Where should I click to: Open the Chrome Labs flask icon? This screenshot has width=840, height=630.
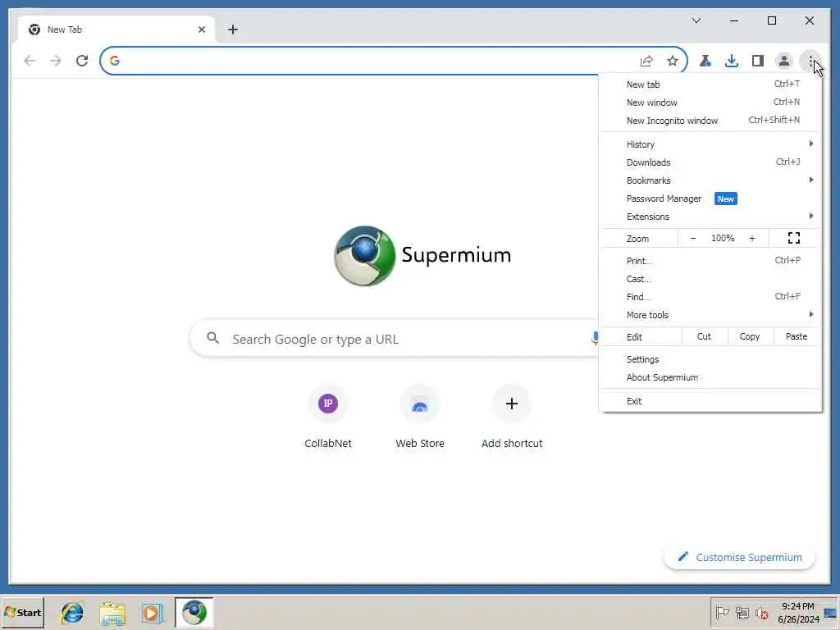705,61
